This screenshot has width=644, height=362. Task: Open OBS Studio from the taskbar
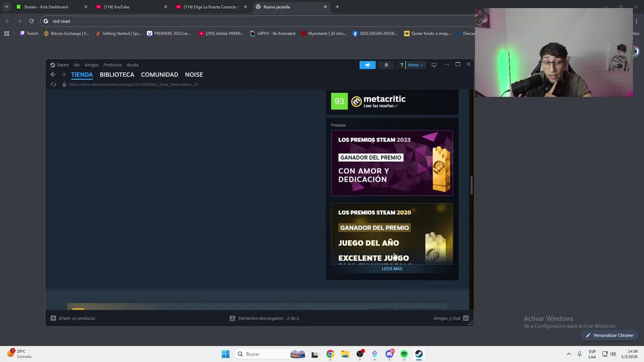360,354
